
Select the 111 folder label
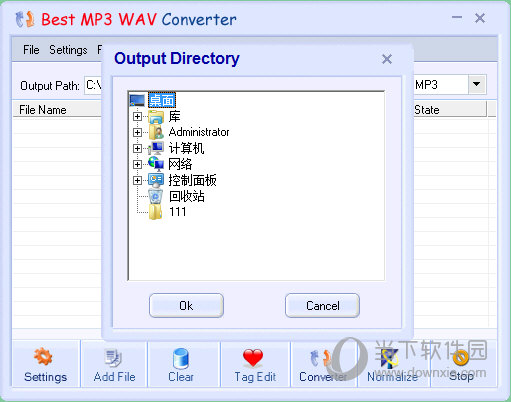click(177, 212)
